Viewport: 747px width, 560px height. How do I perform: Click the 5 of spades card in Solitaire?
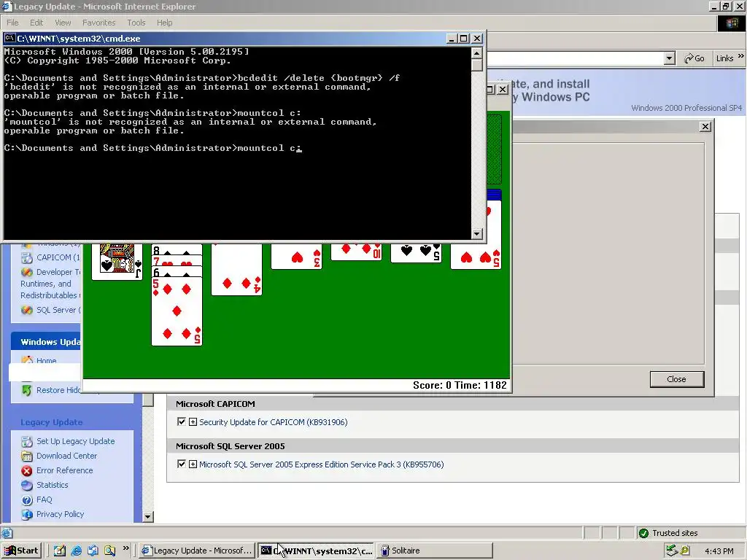coord(416,253)
